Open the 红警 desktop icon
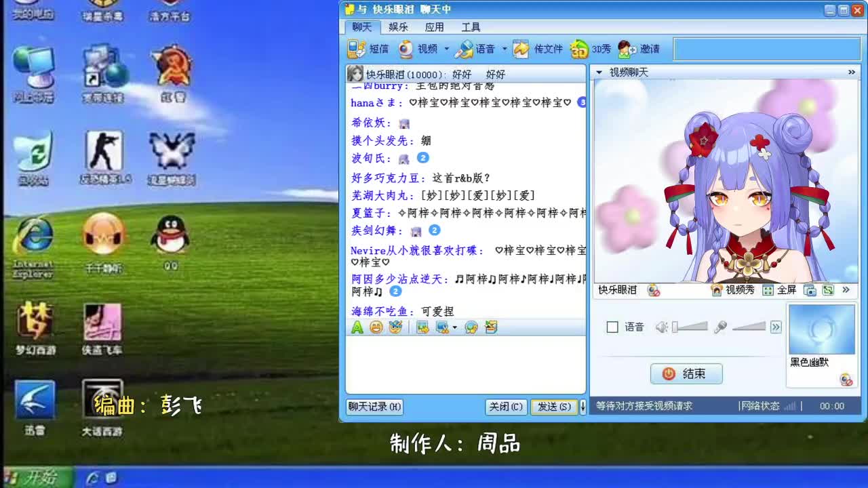 [172, 75]
